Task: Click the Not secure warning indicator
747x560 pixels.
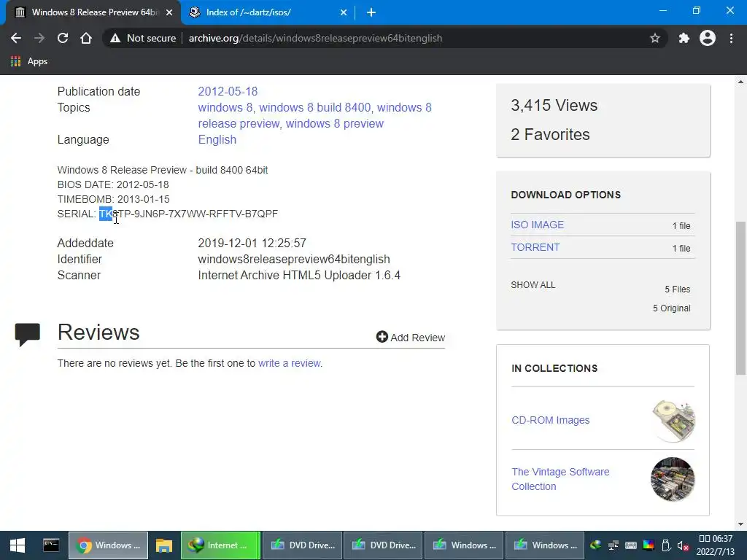Action: coord(143,38)
